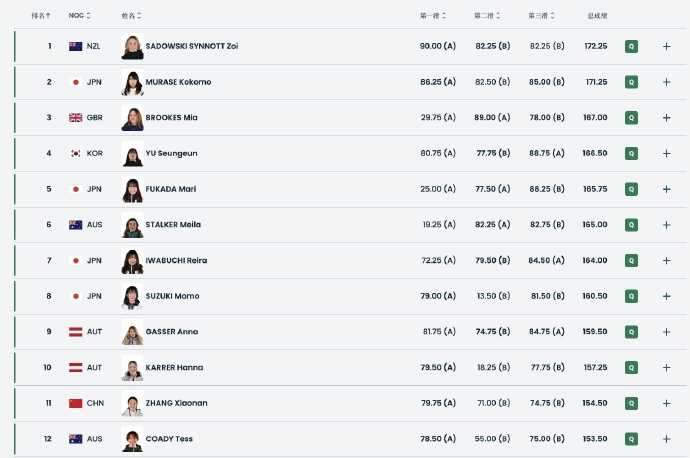The image size is (690, 458).
Task: Open IWABUCHI Reira athlete link
Action: [176, 260]
